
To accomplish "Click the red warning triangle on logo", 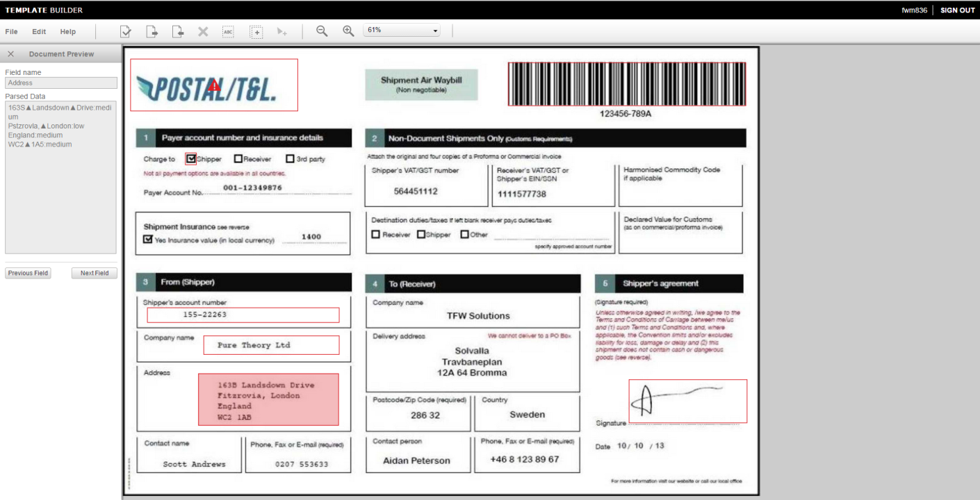I will (215, 85).
